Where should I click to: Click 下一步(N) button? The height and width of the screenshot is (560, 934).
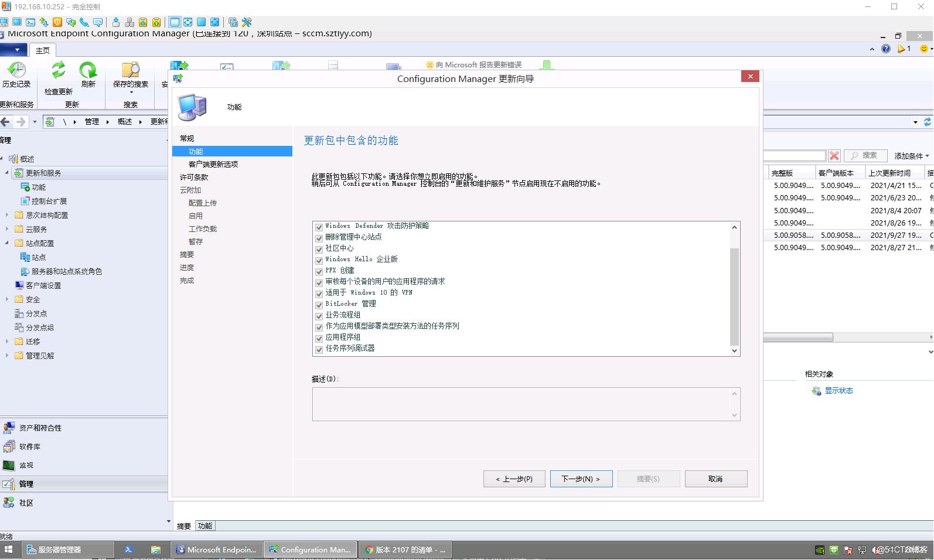(x=581, y=479)
